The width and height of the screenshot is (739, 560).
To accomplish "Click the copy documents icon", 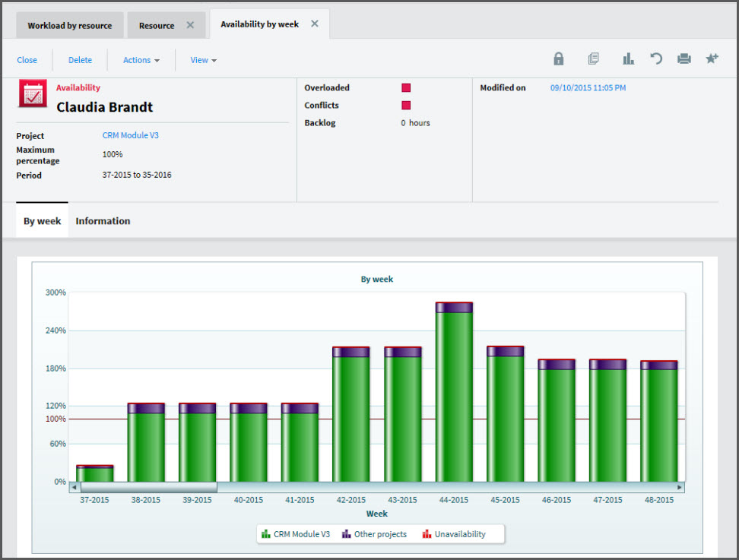I will (x=593, y=59).
